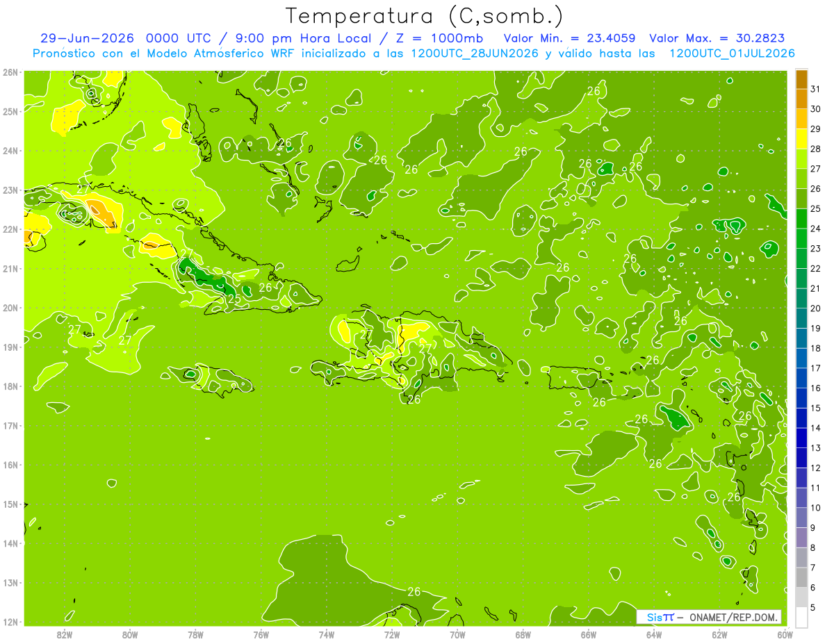Viewport: 834px width, 644px height.
Task: Pick the legend color between 24 and 25
Action: coord(801,218)
